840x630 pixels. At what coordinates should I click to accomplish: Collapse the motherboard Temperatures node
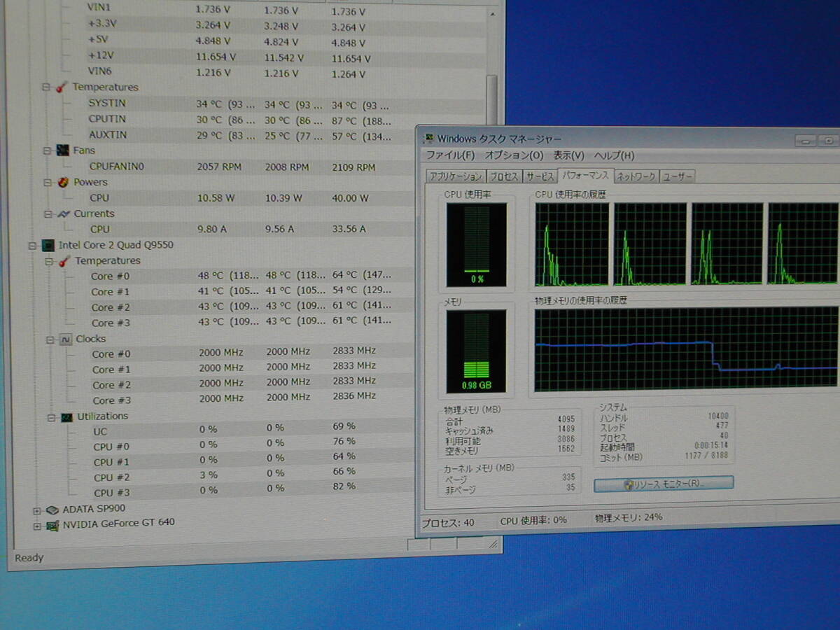point(46,87)
